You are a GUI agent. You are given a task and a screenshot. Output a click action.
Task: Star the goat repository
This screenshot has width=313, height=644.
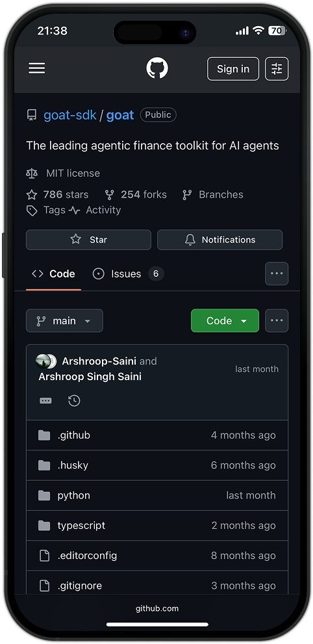click(88, 240)
